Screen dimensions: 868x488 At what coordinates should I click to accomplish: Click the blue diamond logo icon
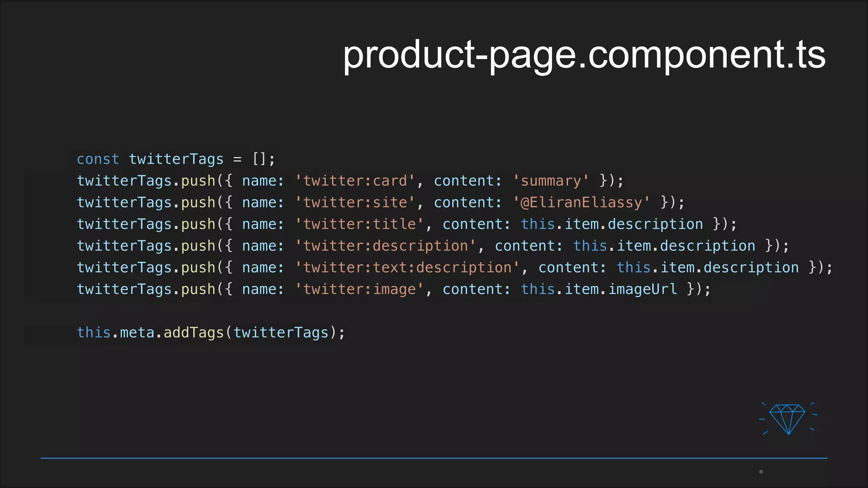point(787,419)
